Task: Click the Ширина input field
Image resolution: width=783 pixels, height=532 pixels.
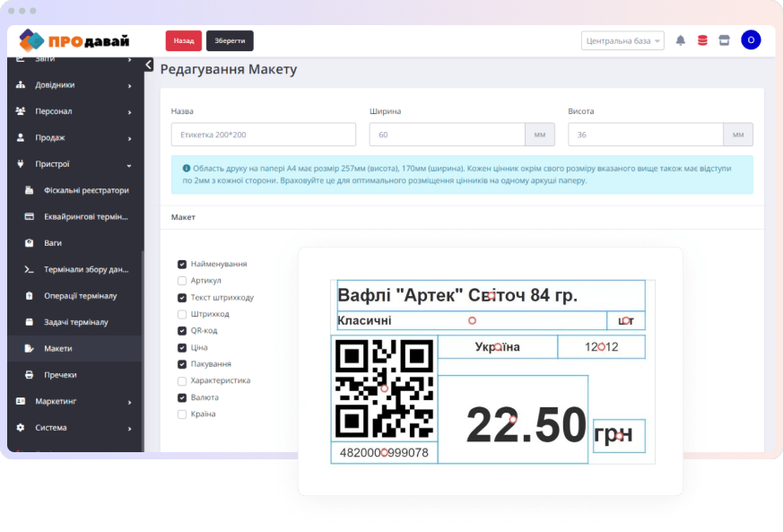Action: [447, 135]
